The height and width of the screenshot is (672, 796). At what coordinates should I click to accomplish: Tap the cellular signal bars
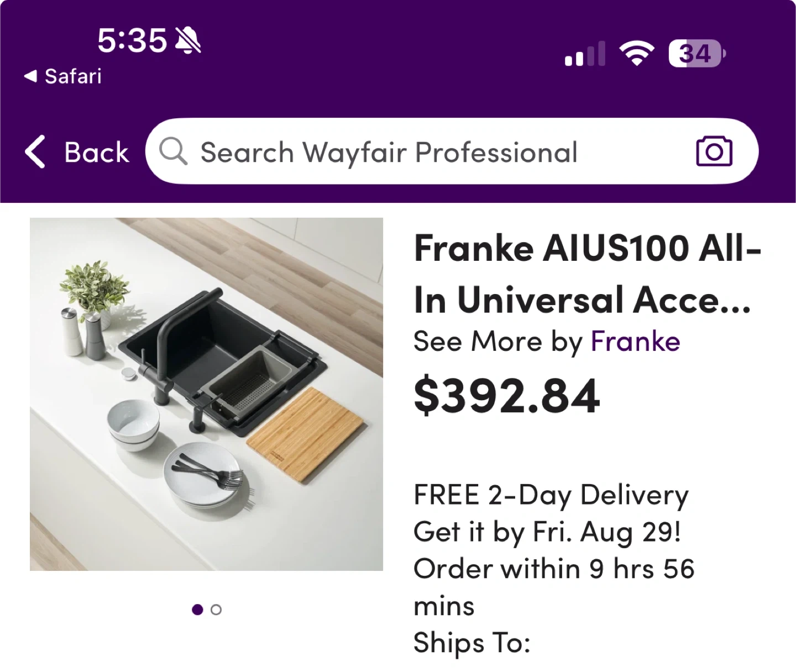click(x=585, y=54)
